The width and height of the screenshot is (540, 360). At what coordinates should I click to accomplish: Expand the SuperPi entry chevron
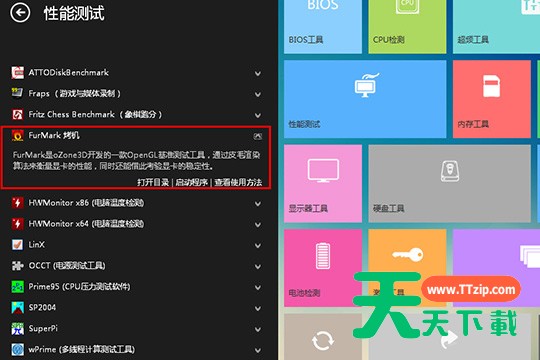pyautogui.click(x=258, y=330)
